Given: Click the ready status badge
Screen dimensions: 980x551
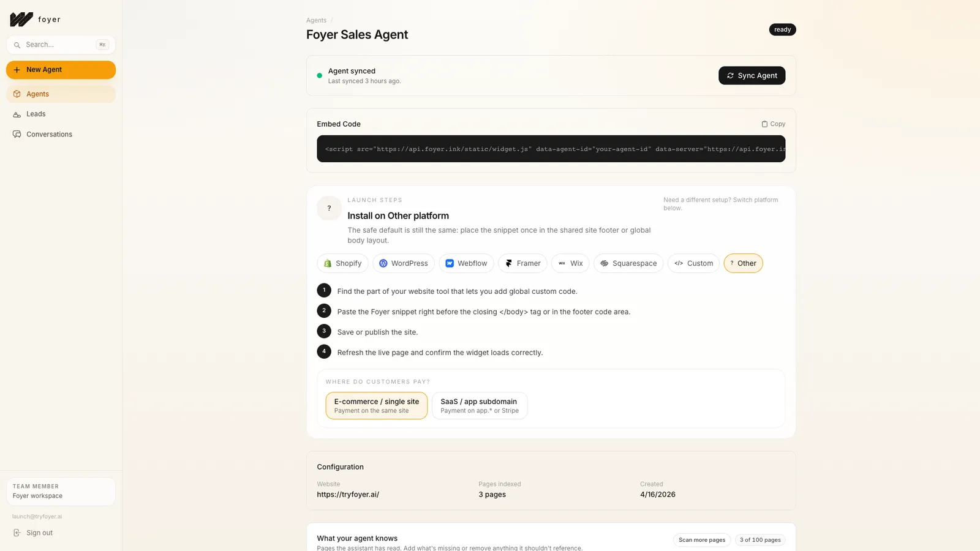Looking at the screenshot, I should (x=782, y=29).
